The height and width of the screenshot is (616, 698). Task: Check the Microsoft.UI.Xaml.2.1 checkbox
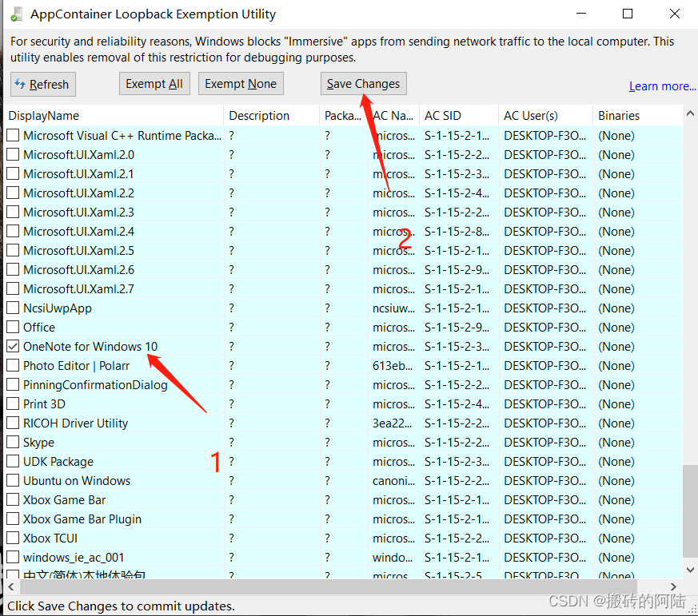pos(13,173)
